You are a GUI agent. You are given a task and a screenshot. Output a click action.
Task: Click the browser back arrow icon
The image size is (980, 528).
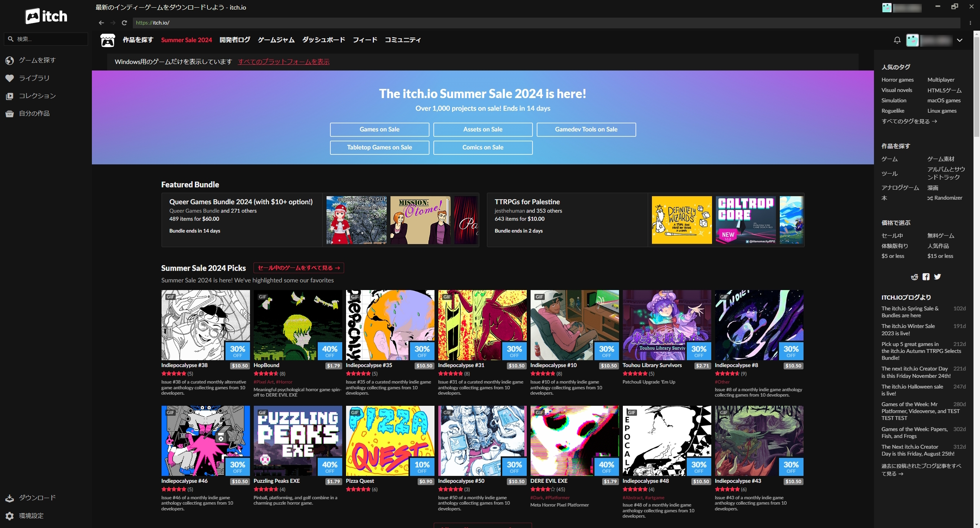(101, 23)
